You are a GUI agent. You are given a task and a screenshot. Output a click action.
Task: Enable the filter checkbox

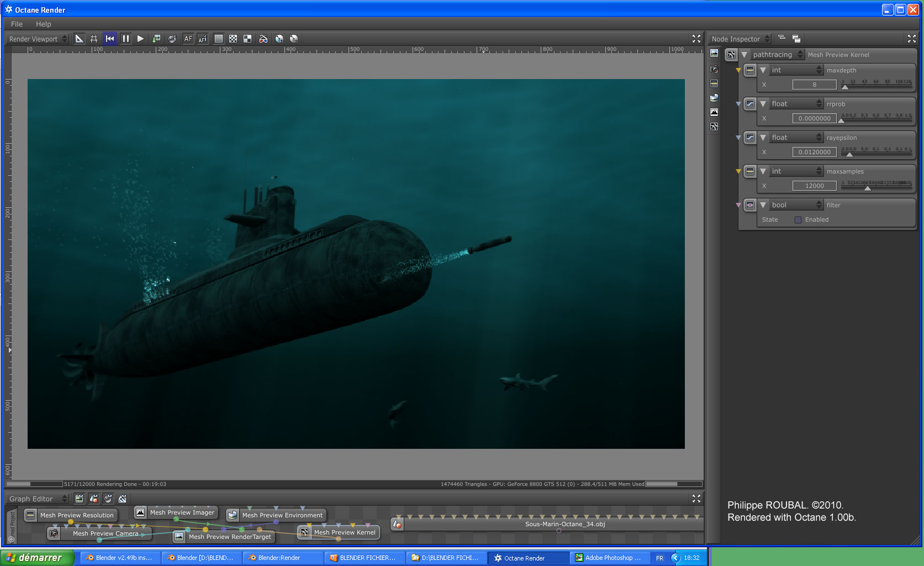(x=798, y=220)
